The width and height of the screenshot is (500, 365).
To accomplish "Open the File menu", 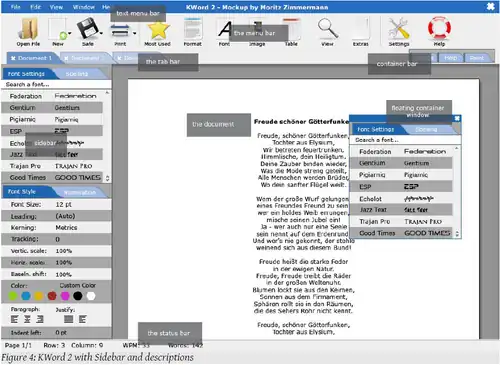I will [16, 7].
